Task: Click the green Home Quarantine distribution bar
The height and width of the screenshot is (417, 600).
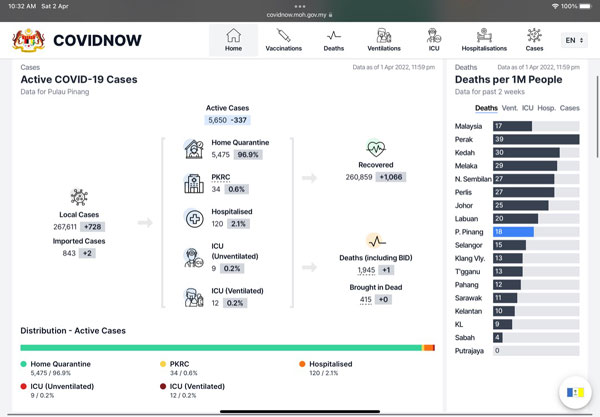Action: (x=221, y=348)
